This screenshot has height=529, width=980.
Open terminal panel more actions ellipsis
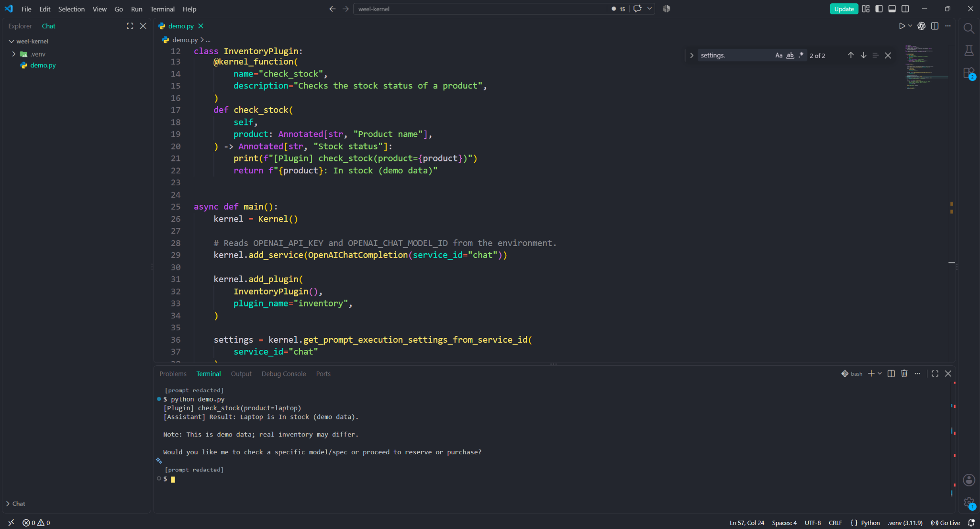917,373
